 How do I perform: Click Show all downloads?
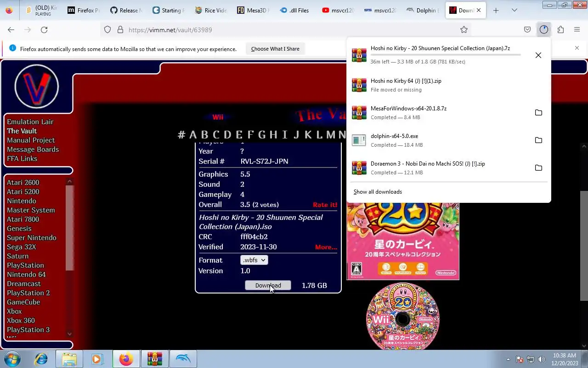click(x=378, y=192)
